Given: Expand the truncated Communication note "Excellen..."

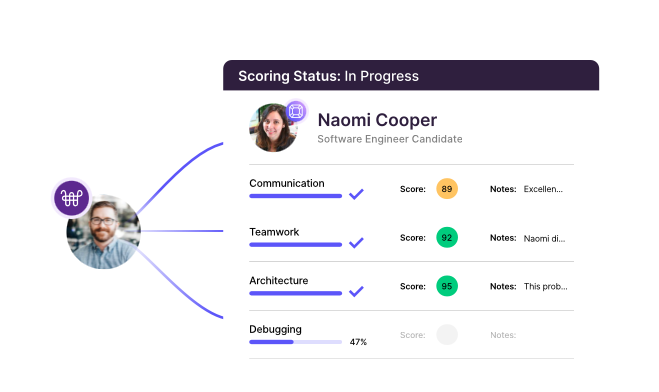Looking at the screenshot, I should (543, 189).
